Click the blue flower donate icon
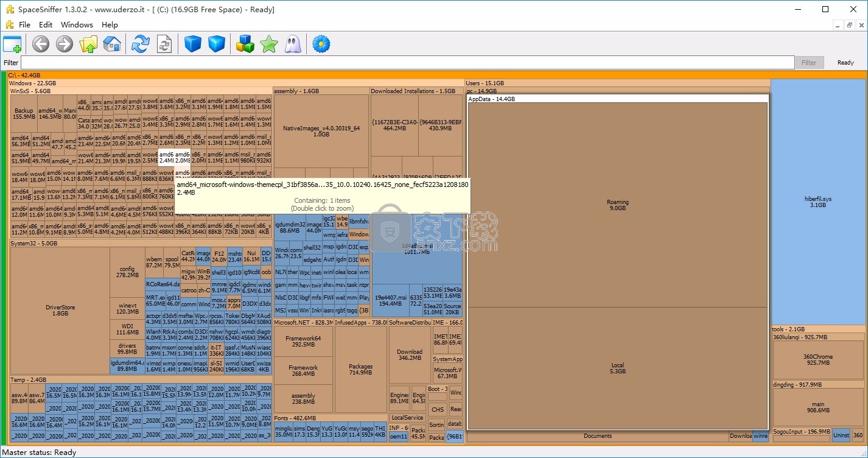The height and width of the screenshot is (458, 868). click(321, 44)
